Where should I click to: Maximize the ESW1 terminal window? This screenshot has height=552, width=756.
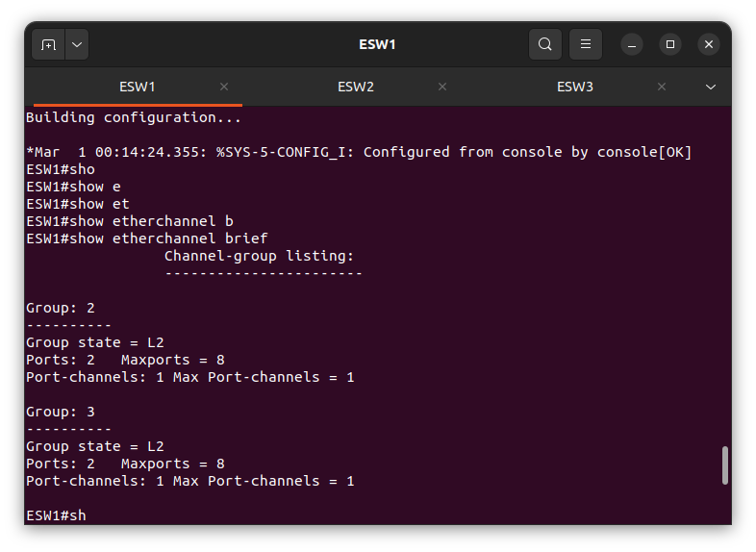coord(670,45)
